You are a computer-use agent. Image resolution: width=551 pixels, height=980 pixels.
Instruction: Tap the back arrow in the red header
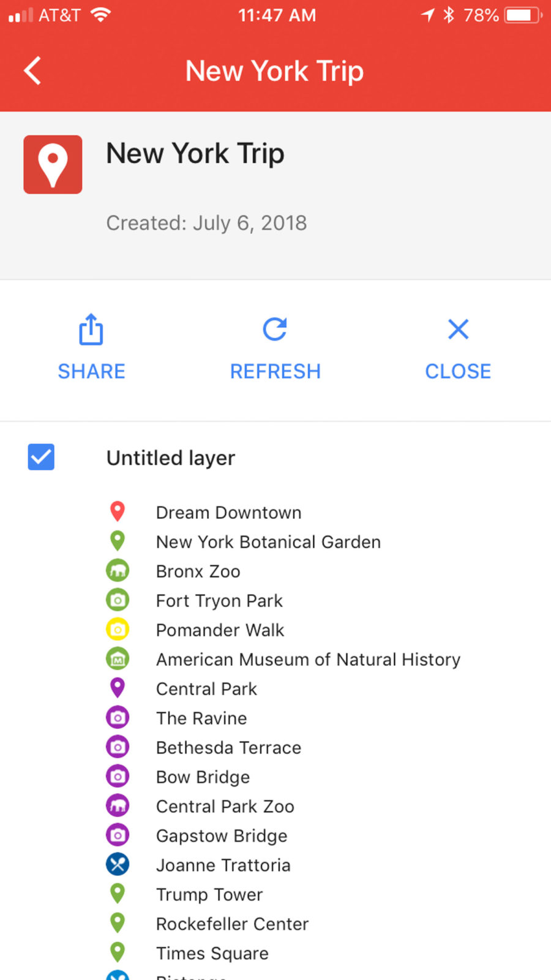tap(32, 70)
